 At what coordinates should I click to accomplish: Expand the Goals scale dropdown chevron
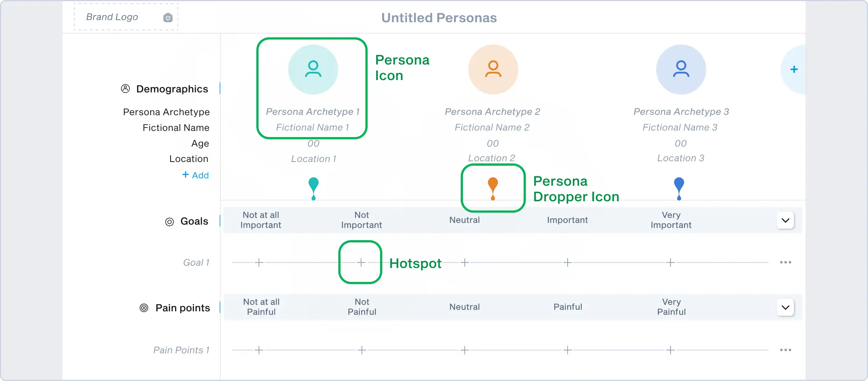(785, 221)
